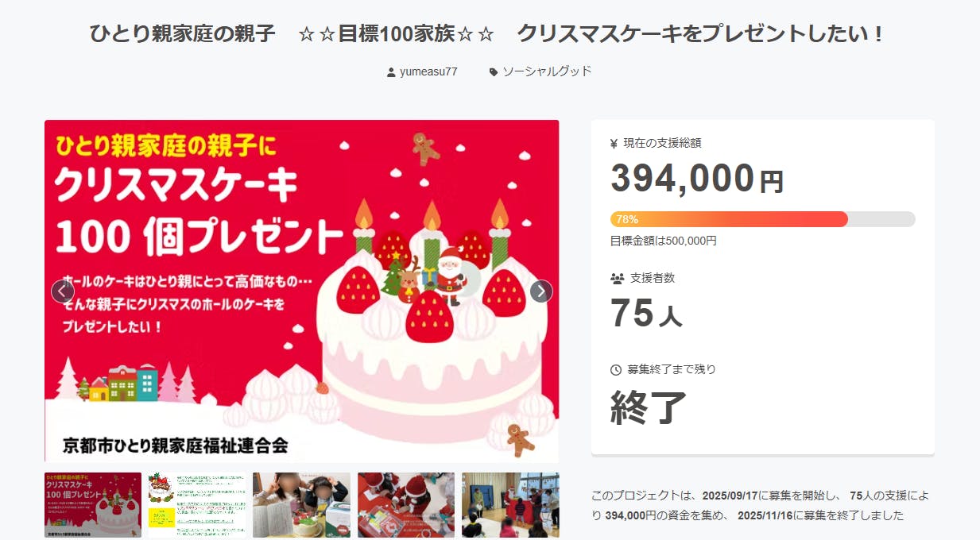Click the 78% funding progress bar
The height and width of the screenshot is (540, 980).
pos(763,219)
